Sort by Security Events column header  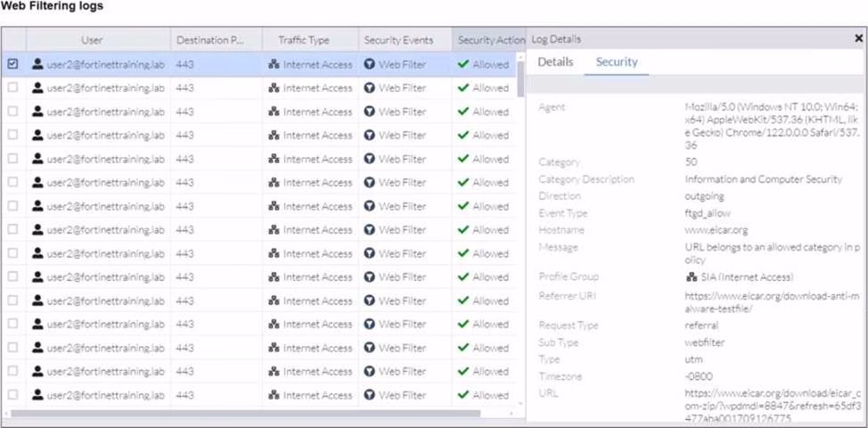(x=398, y=40)
